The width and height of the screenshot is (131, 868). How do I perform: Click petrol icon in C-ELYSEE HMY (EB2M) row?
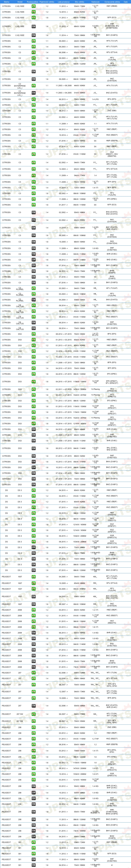34,6
